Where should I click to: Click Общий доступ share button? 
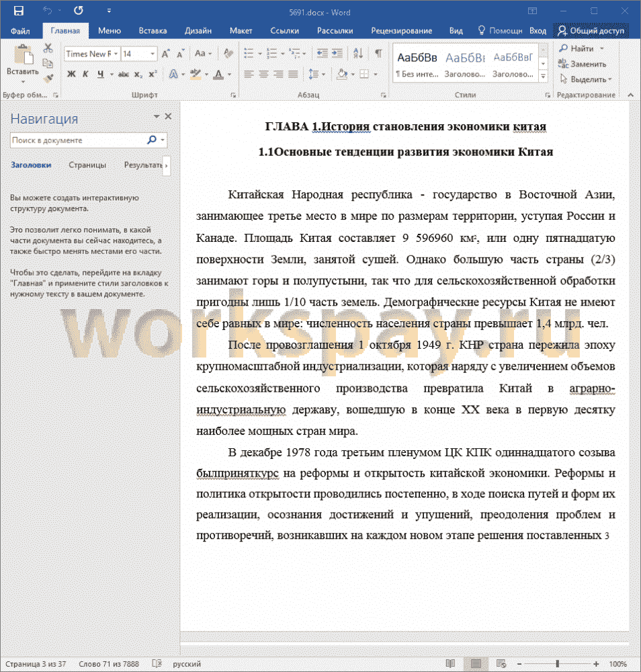point(591,31)
